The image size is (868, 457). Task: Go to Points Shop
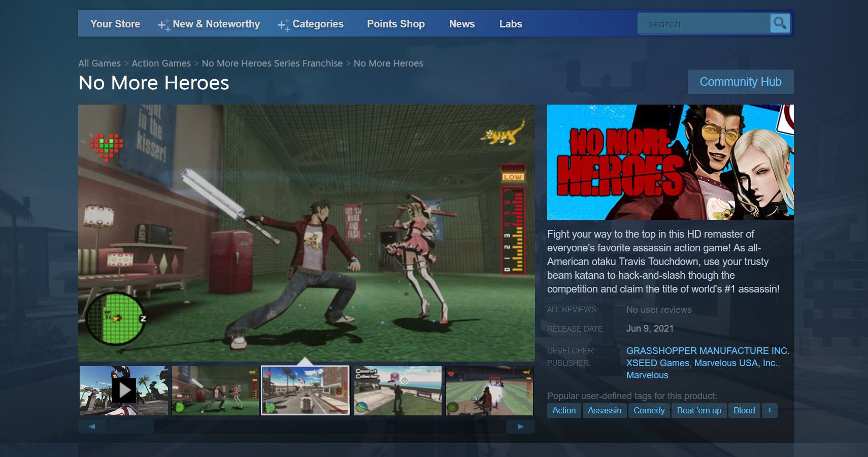396,24
